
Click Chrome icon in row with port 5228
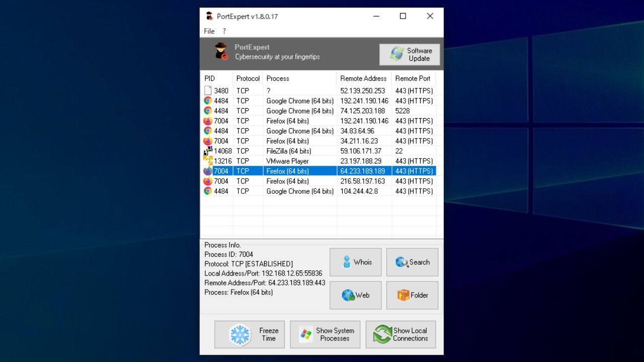pyautogui.click(x=208, y=111)
